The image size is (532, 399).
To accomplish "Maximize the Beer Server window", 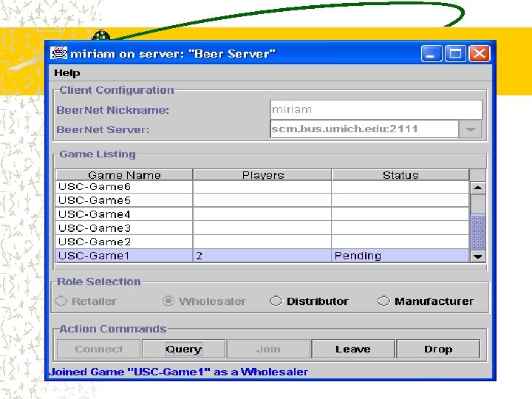I will [x=455, y=54].
